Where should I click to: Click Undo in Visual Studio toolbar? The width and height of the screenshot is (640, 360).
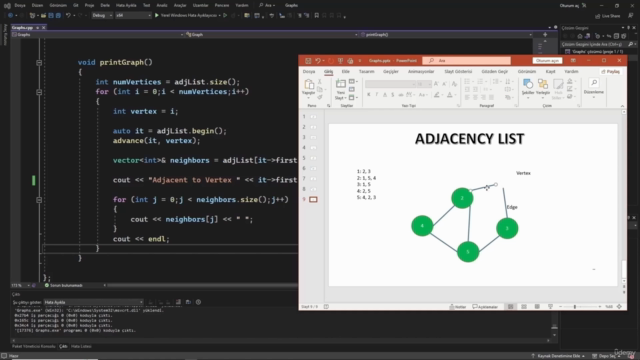(x=68, y=16)
